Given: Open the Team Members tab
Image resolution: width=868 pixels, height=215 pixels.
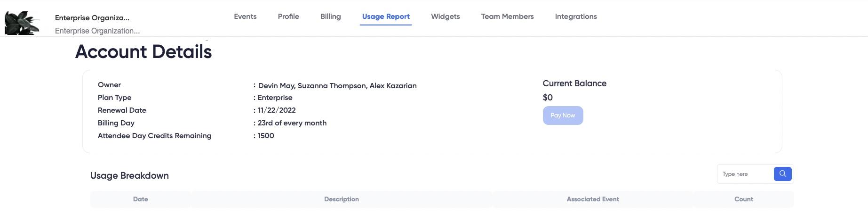Looking at the screenshot, I should point(507,17).
